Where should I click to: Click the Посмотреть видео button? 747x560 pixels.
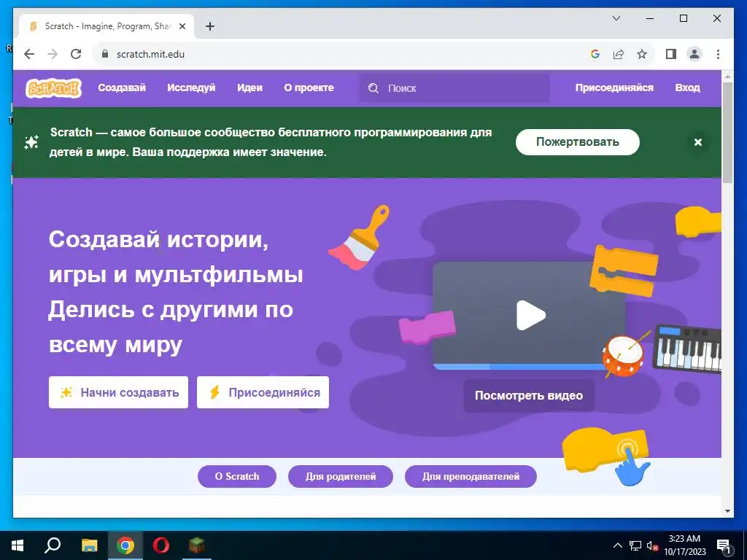[529, 395]
